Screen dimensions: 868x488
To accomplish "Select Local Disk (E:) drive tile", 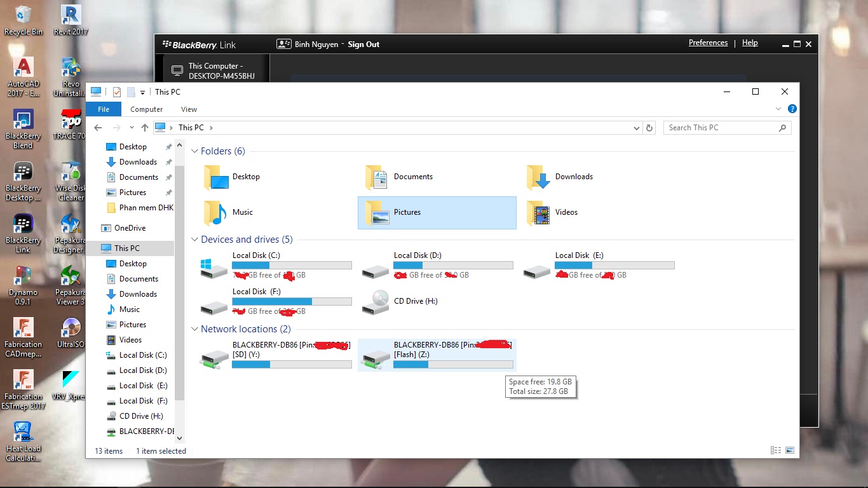I will click(599, 265).
